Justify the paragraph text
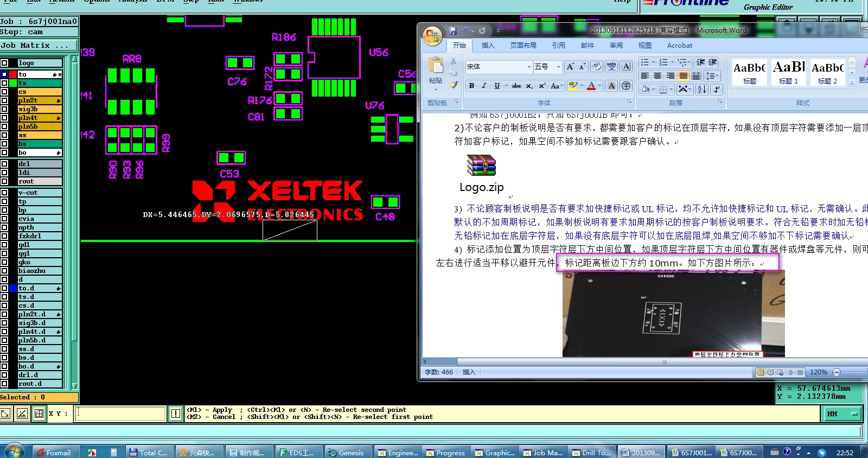 (683, 75)
